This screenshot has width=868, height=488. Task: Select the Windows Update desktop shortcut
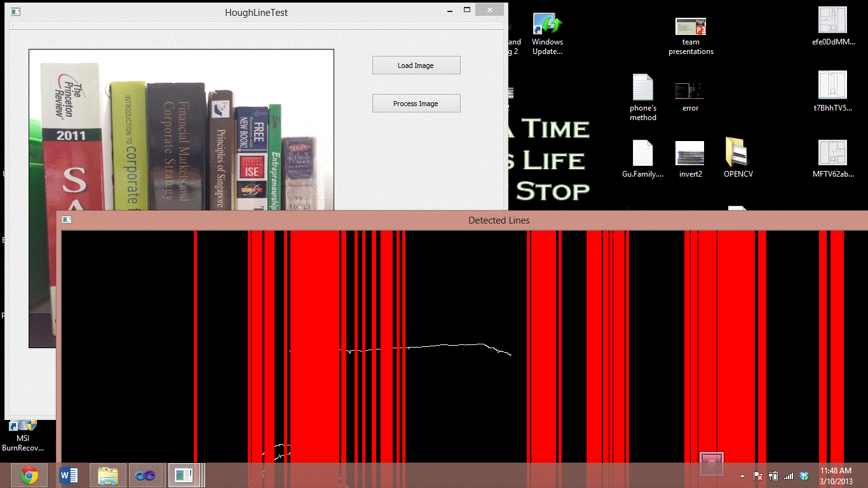point(548,35)
